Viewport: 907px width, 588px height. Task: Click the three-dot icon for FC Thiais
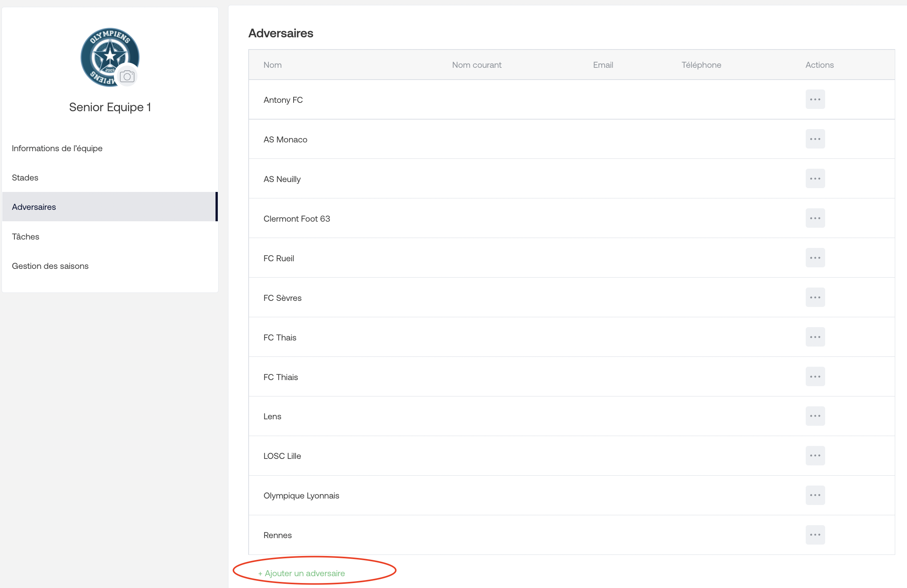point(815,376)
